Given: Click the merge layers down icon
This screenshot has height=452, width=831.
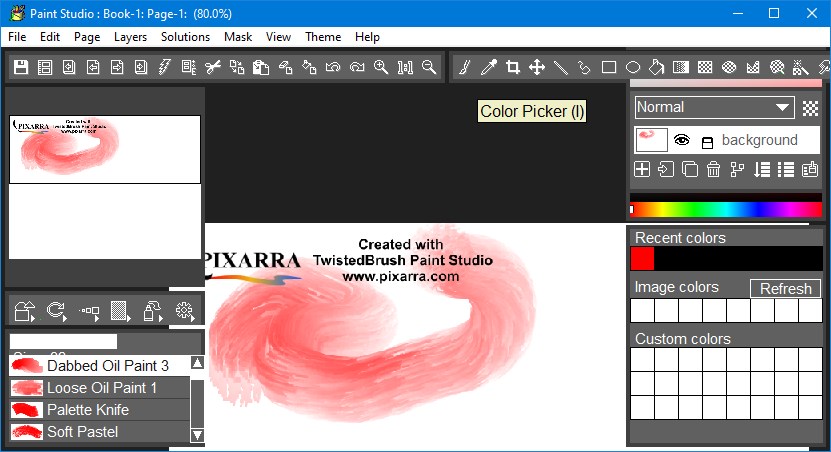Looking at the screenshot, I should click(x=762, y=170).
